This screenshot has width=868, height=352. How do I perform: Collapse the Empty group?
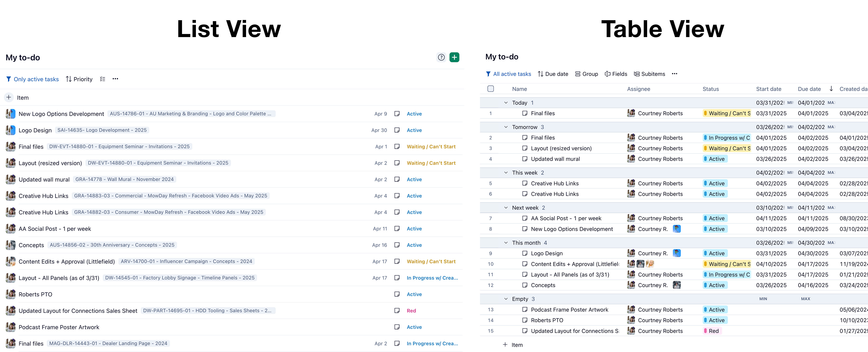pyautogui.click(x=505, y=299)
